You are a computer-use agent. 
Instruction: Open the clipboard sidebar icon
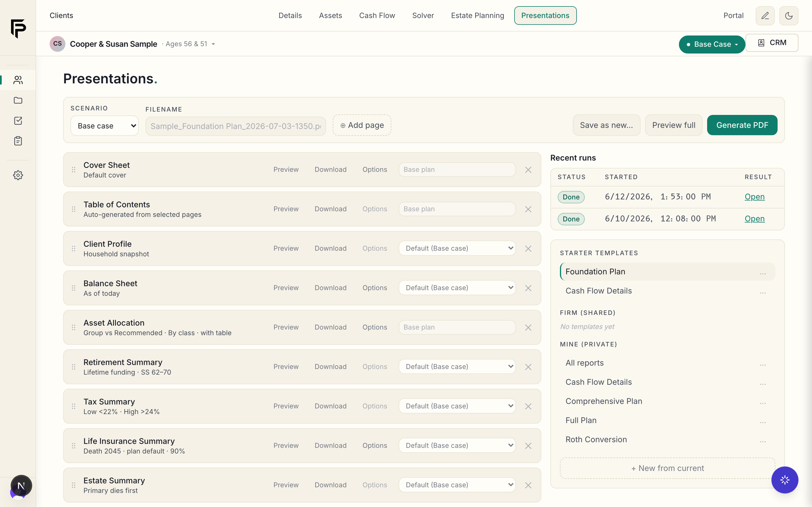18,141
